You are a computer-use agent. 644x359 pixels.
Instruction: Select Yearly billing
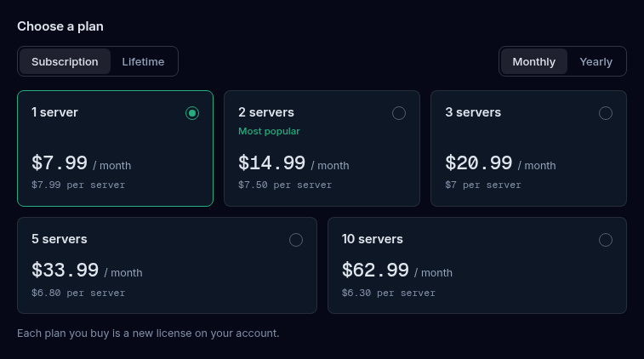tap(596, 61)
